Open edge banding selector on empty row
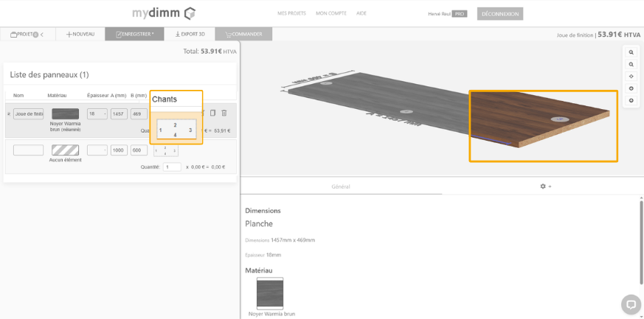Image resolution: width=644 pixels, height=319 pixels. 165,150
